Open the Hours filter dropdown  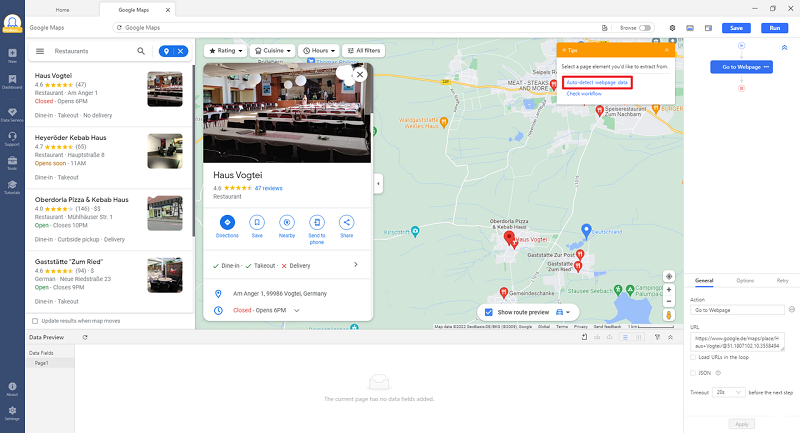[x=318, y=51]
